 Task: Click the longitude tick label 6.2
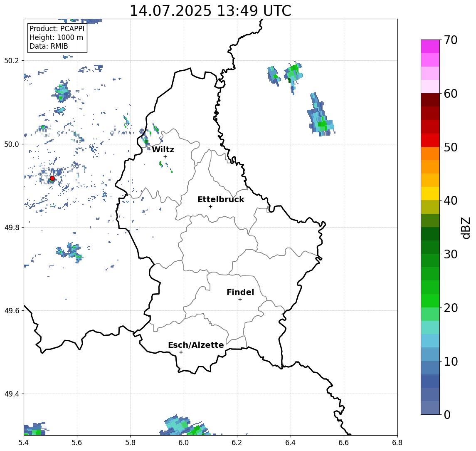[x=237, y=443]
